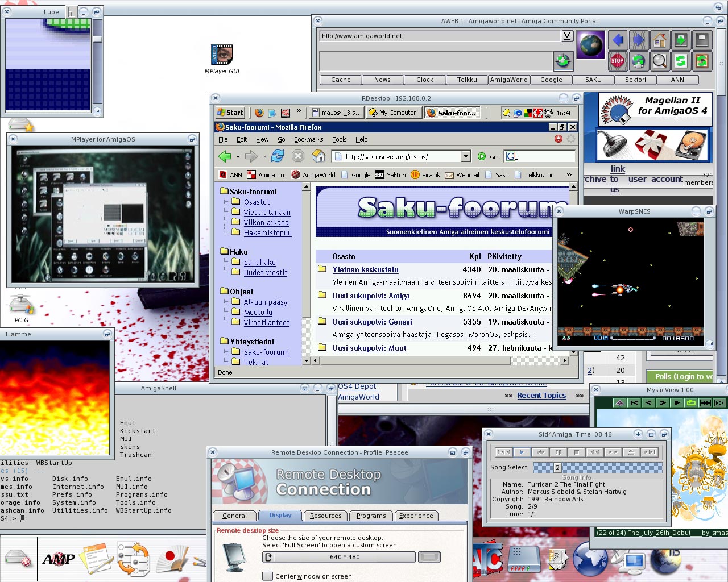The height and width of the screenshot is (582, 728).
Task: Click the Webmail bookmark in Firefox toolbar
Action: tap(462, 175)
